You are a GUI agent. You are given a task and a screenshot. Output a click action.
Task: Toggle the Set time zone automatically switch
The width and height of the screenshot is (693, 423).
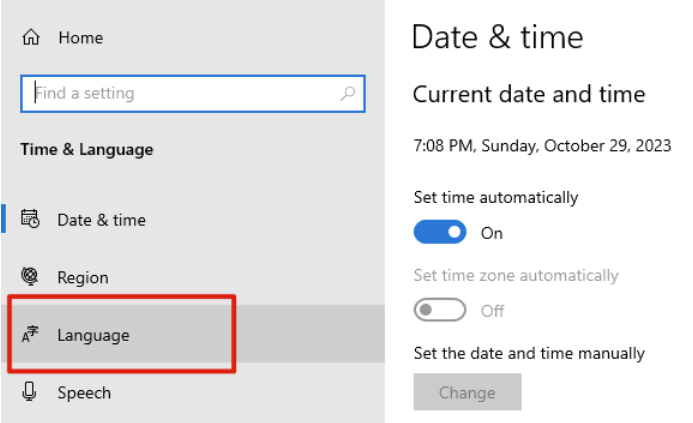pyautogui.click(x=440, y=310)
